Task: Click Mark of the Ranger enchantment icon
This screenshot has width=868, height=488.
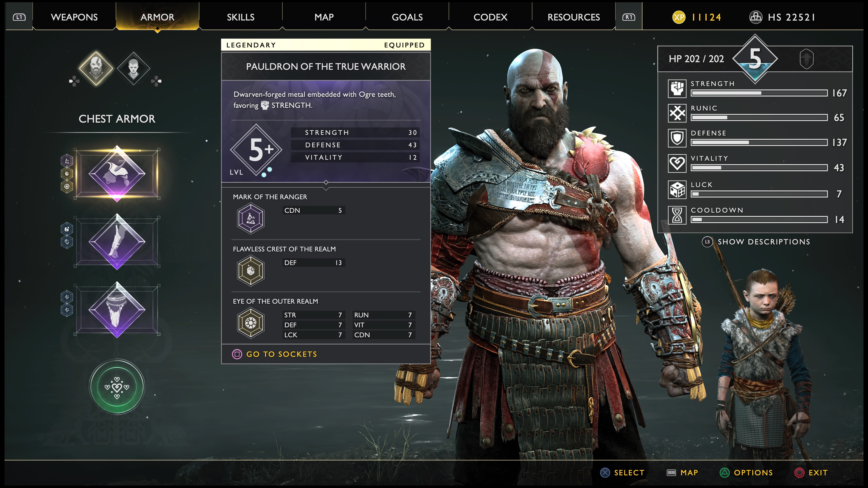Action: pyautogui.click(x=251, y=218)
